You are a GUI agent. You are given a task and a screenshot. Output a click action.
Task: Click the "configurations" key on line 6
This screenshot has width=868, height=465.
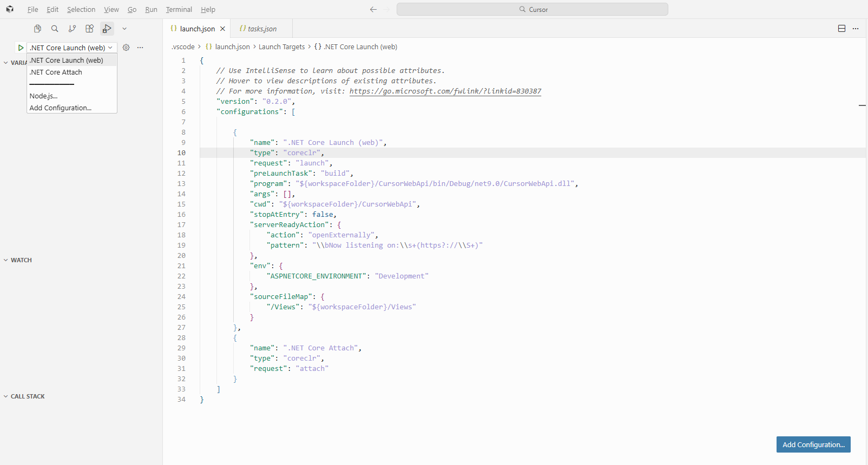click(x=249, y=111)
